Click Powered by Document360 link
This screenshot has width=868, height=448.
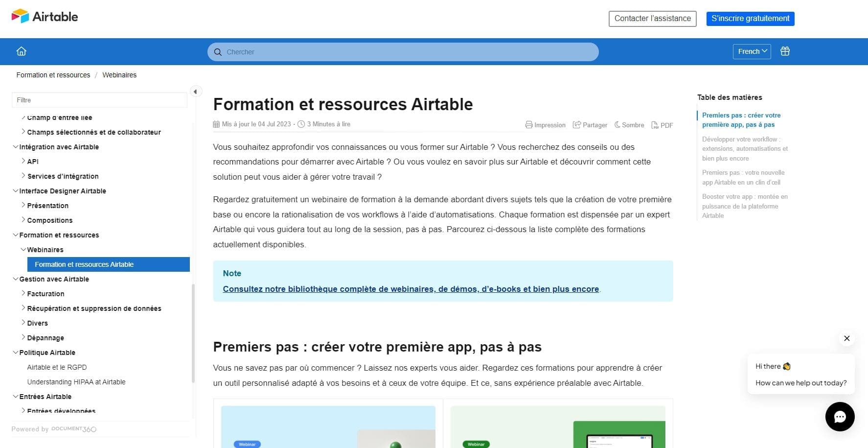[x=54, y=429]
